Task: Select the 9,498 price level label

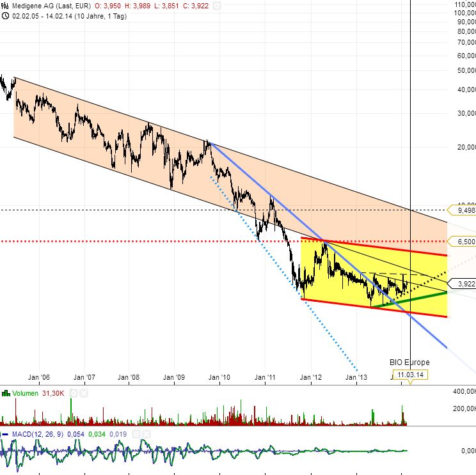Action: tap(463, 210)
